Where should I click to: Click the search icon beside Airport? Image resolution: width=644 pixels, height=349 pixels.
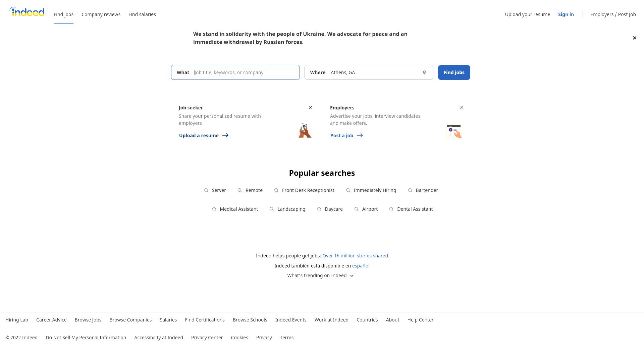tap(357, 209)
